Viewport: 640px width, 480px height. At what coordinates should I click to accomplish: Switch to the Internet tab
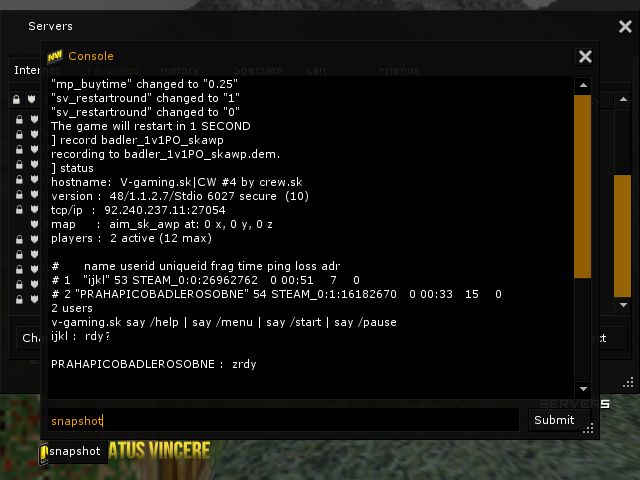27,70
